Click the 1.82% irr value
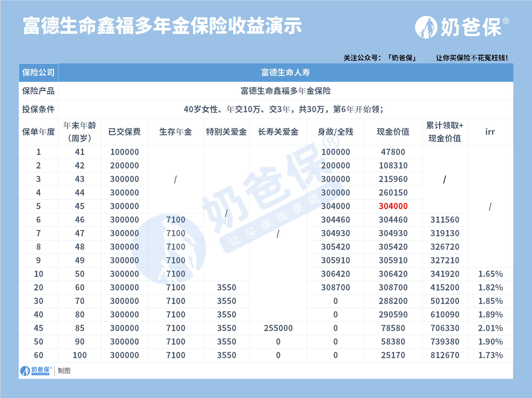The height and width of the screenshot is (398, 532). 490,287
